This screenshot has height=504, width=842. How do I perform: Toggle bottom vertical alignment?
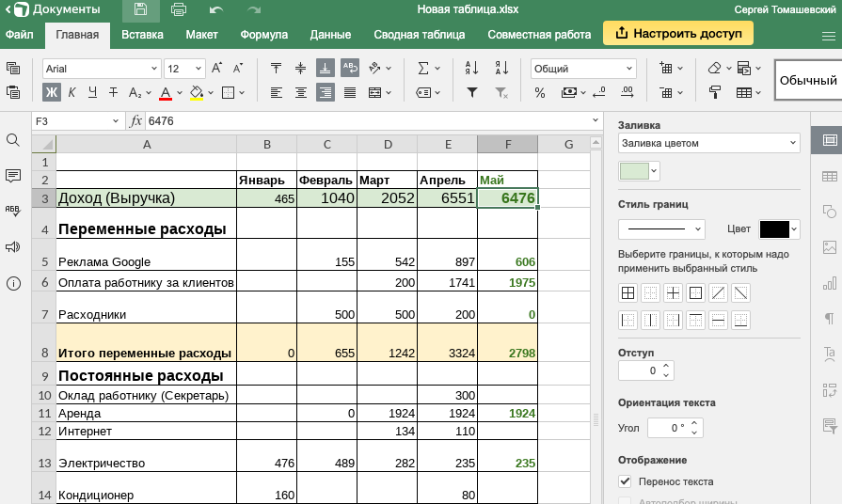(325, 68)
